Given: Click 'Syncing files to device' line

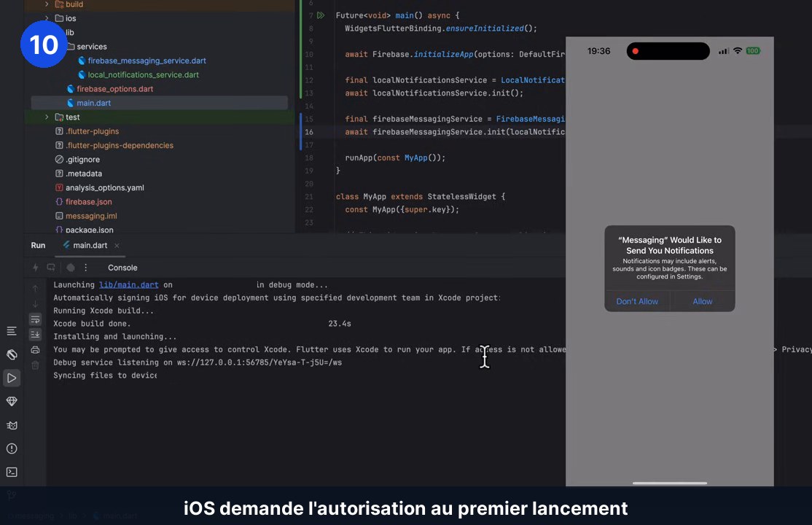Looking at the screenshot, I should pos(105,376).
